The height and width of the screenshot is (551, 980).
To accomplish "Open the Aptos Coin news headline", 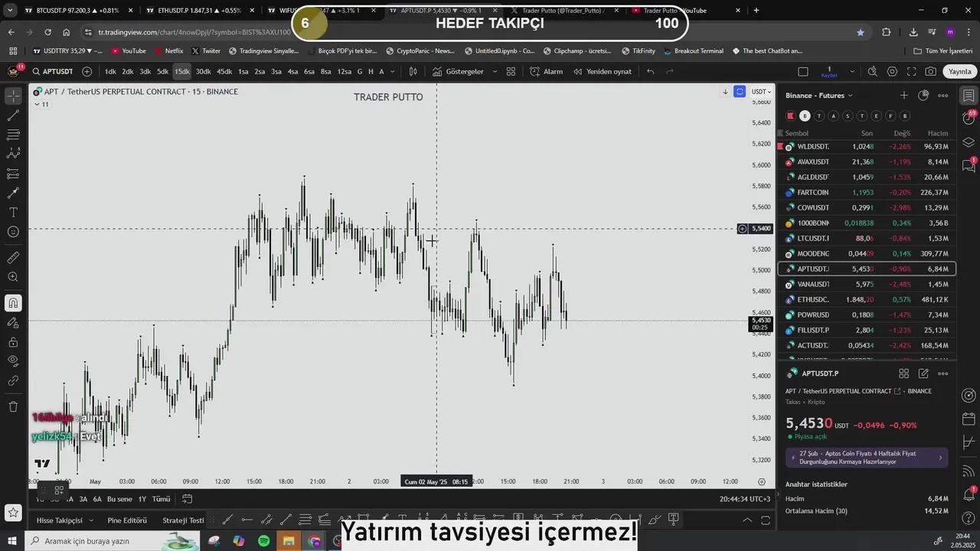I will pyautogui.click(x=867, y=458).
